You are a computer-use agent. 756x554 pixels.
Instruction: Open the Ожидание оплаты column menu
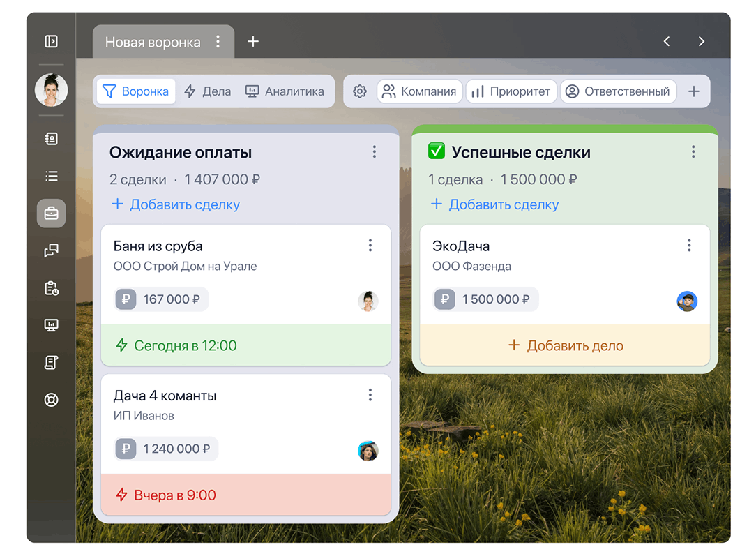click(375, 151)
